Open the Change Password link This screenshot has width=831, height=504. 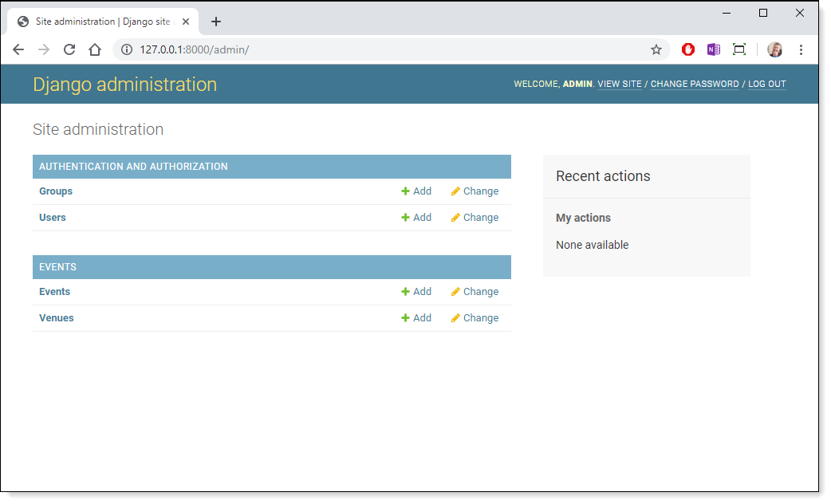click(x=695, y=85)
